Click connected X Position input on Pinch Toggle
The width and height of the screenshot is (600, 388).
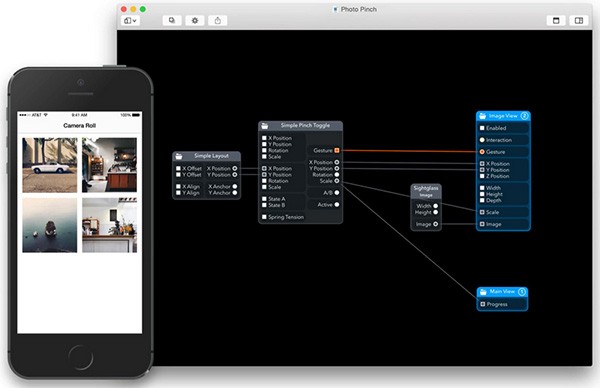click(264, 168)
